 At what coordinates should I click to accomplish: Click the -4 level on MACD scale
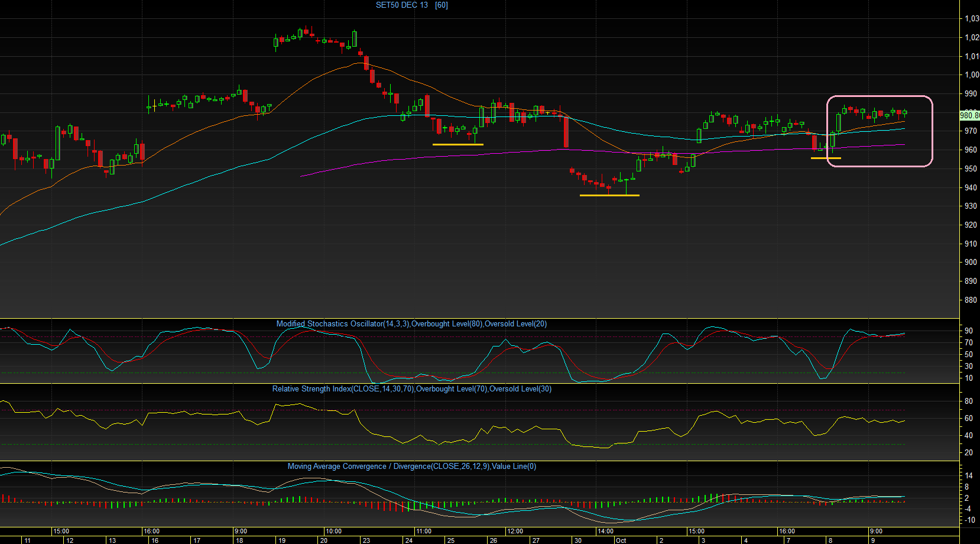[x=969, y=509]
